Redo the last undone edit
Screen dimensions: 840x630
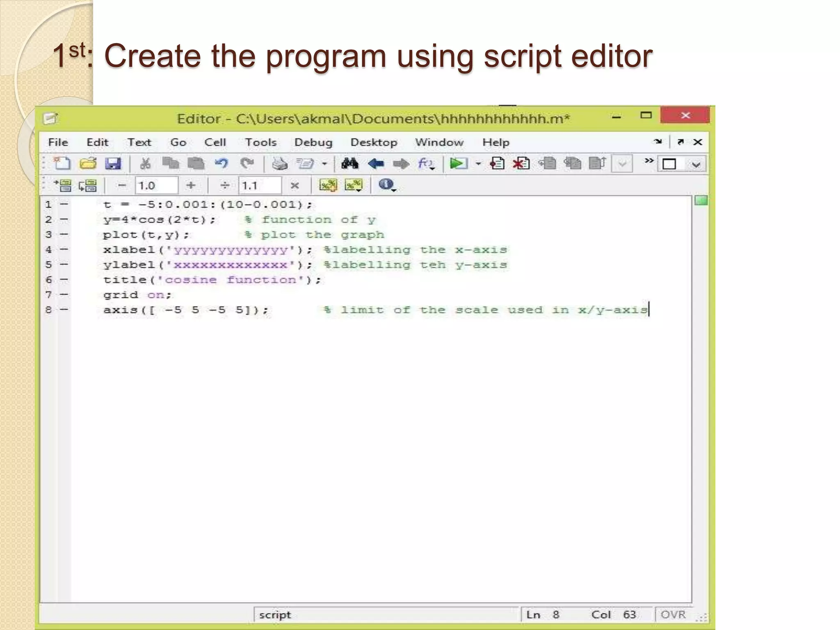point(247,164)
